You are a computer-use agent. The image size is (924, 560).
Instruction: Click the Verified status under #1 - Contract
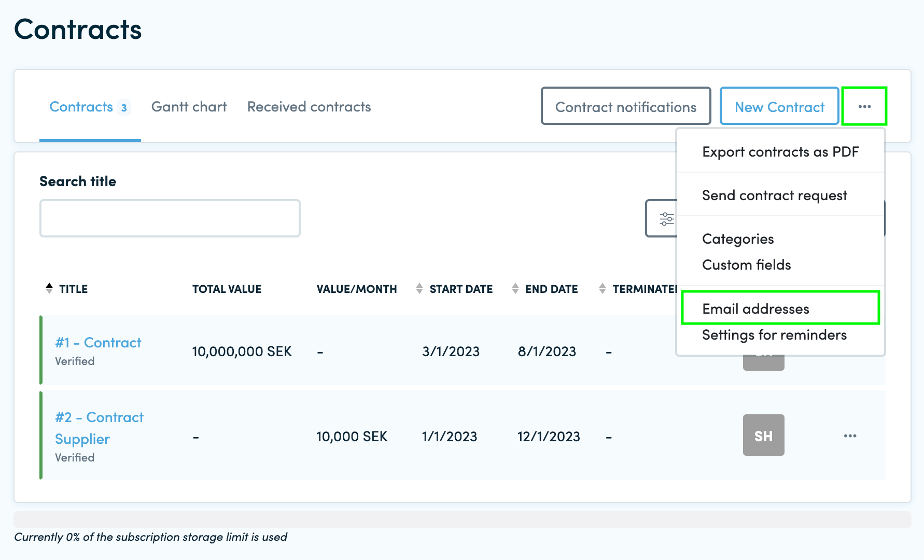pos(75,361)
